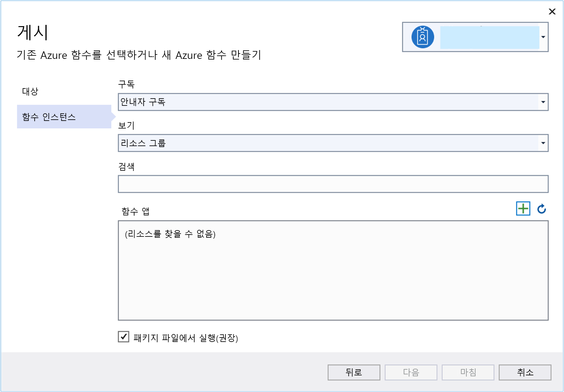Refresh the function app list

pyautogui.click(x=542, y=208)
